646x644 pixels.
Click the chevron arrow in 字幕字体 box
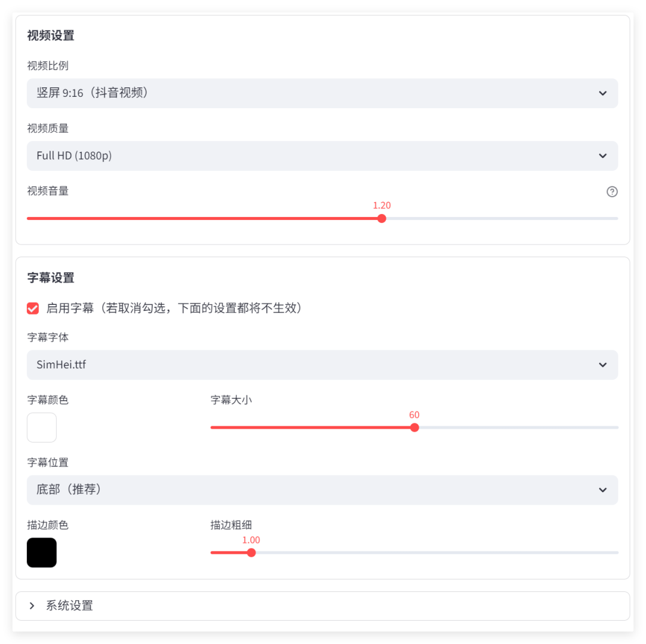603,365
